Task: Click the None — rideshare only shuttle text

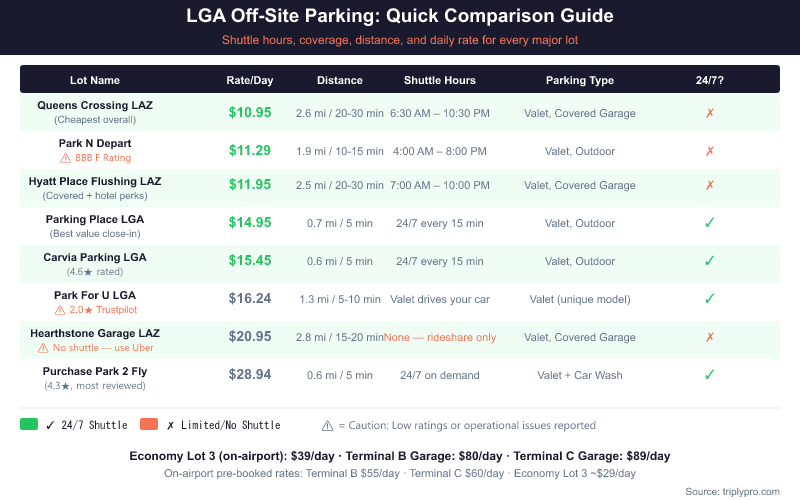Action: pyautogui.click(x=440, y=337)
